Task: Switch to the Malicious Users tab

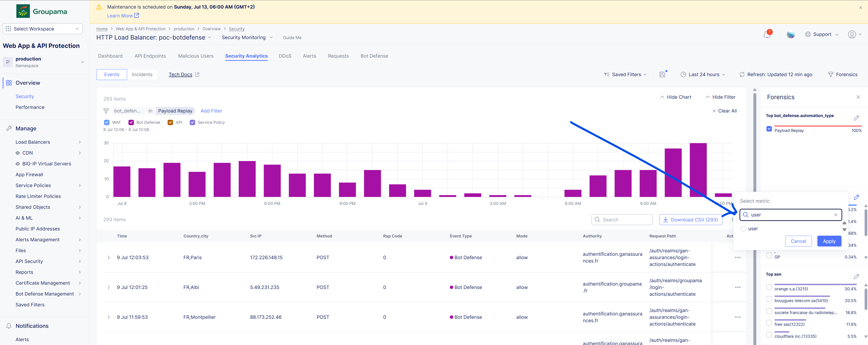Action: tap(196, 56)
